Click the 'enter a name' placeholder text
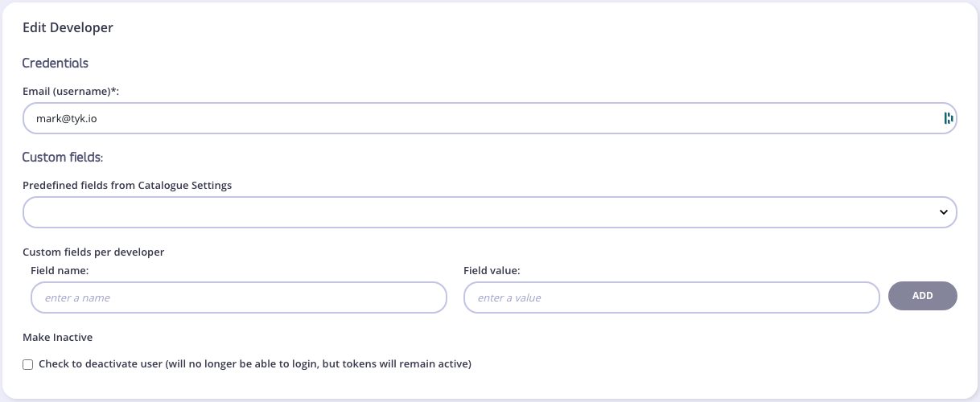 coord(77,298)
